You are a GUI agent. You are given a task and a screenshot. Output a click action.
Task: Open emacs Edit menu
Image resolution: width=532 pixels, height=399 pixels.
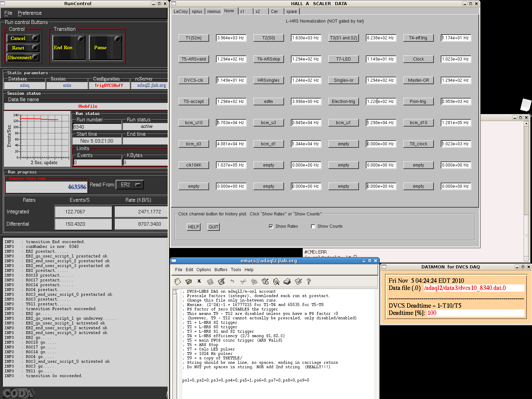click(190, 270)
